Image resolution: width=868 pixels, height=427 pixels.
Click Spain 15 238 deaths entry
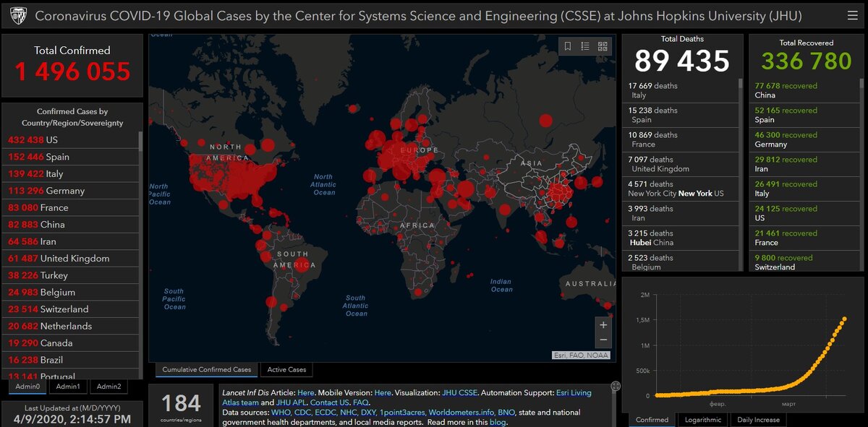tap(680, 115)
